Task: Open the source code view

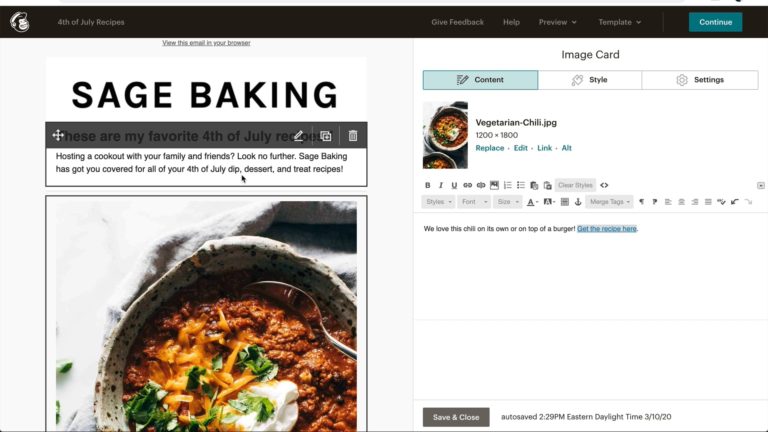Action: coord(604,185)
